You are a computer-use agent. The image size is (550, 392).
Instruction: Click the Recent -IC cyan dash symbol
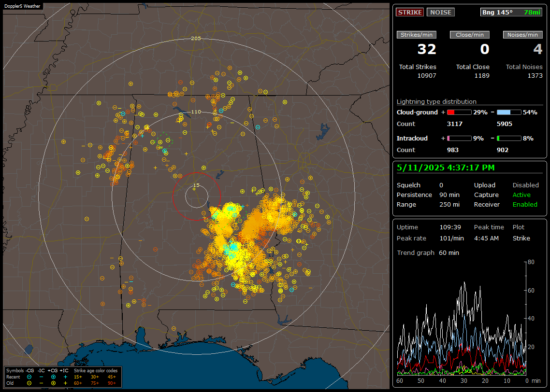pos(42,377)
